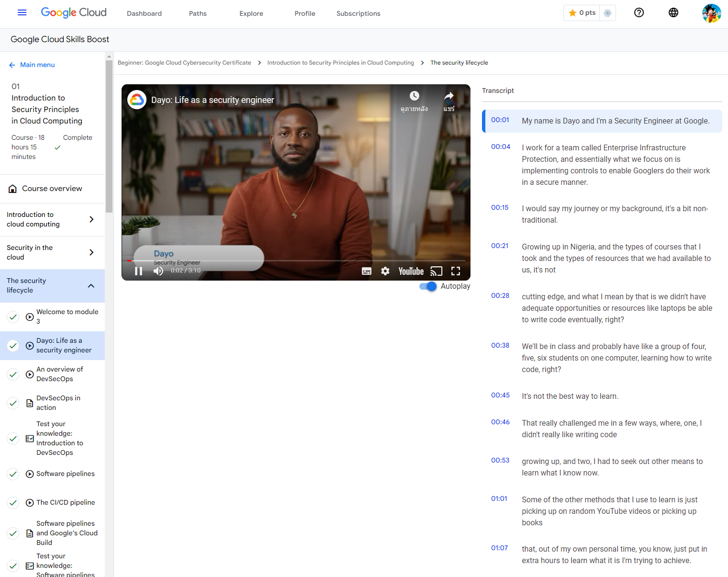Click completion checkmark for Software pipelines
728x577 pixels.
(x=13, y=474)
